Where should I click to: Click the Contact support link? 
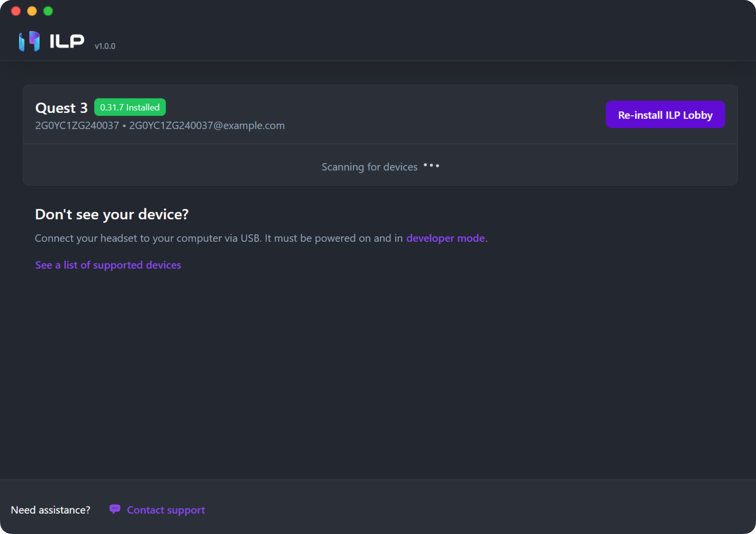166,510
